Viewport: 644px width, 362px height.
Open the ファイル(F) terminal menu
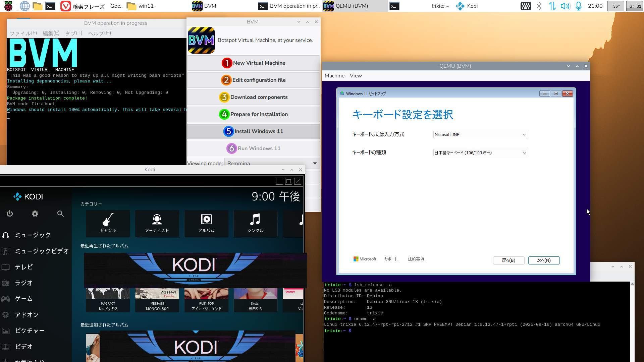coord(23,33)
